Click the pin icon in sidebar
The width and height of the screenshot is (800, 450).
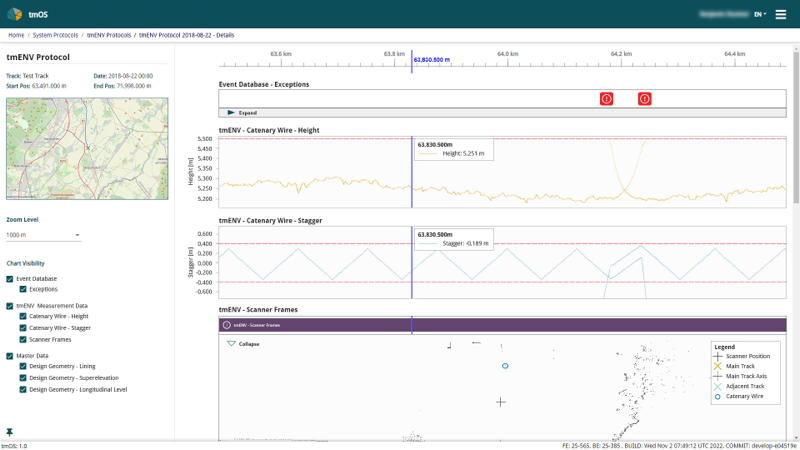click(9, 432)
